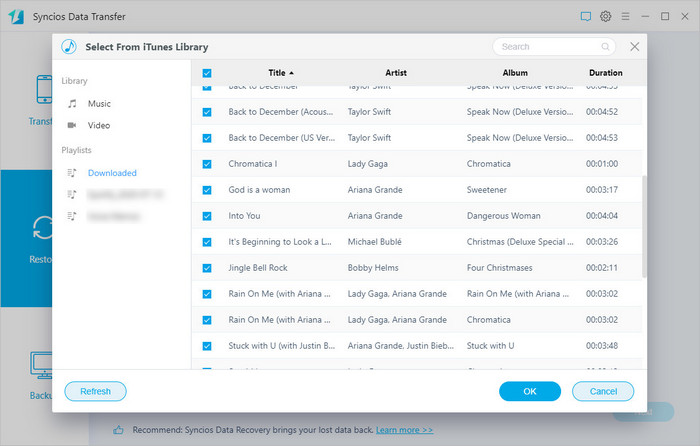Click the Four Christmases album cell
This screenshot has width=700, height=446.
click(500, 267)
